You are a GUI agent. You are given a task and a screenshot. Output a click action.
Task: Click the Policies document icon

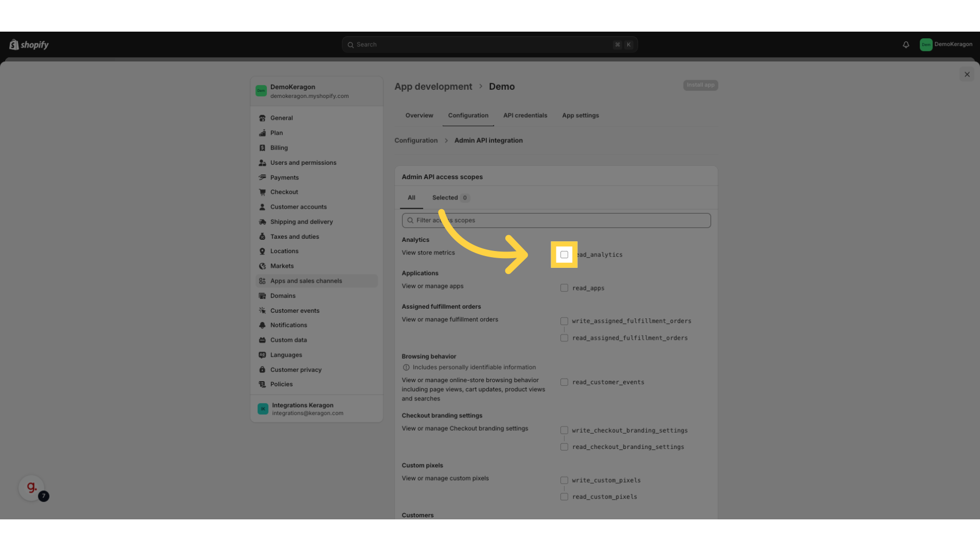click(262, 385)
